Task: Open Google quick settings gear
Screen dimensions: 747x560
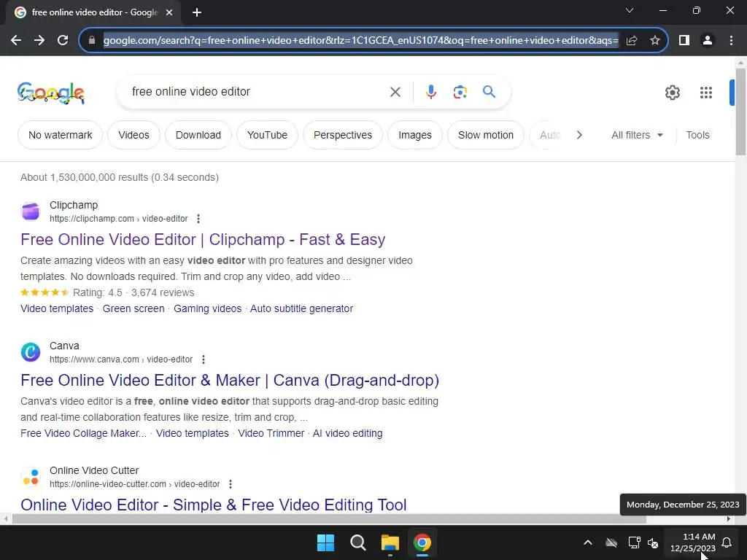Action: [672, 93]
